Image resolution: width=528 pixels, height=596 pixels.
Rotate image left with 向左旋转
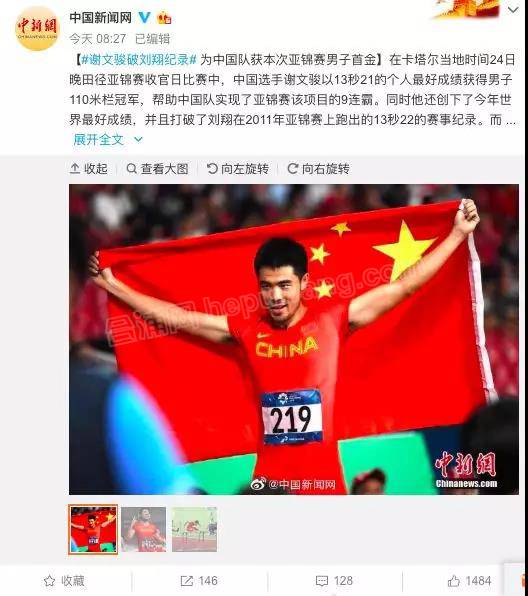click(238, 168)
